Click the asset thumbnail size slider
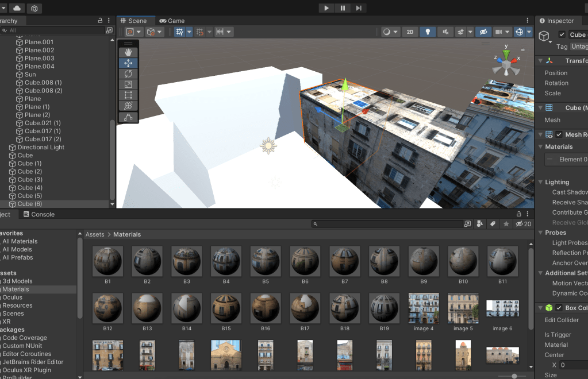588x379 pixels. [514, 376]
